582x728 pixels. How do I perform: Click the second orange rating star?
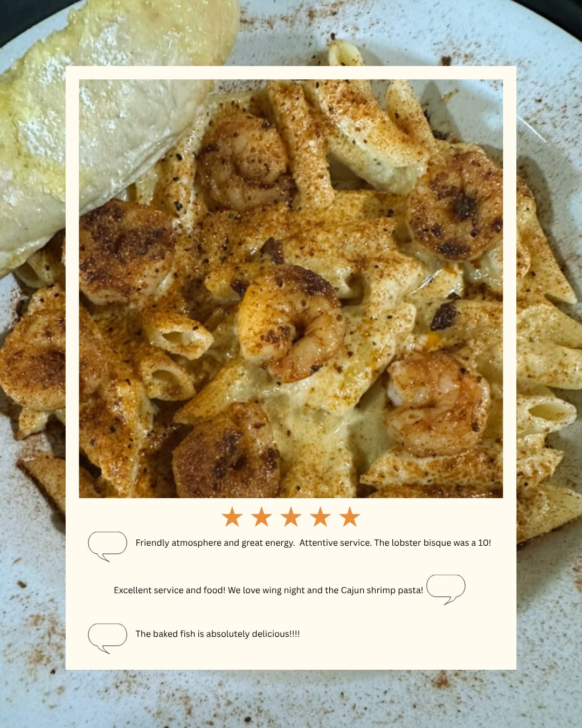[261, 517]
